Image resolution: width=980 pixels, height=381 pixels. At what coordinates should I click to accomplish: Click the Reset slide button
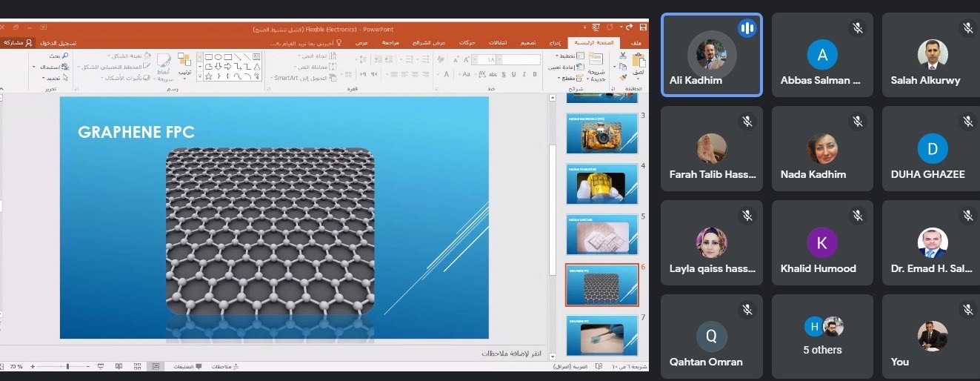click(x=567, y=67)
